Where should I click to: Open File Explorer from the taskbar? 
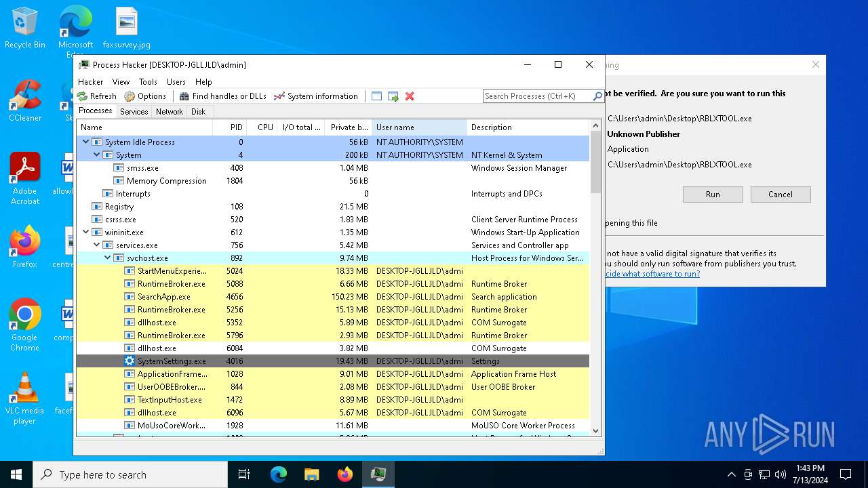(311, 474)
